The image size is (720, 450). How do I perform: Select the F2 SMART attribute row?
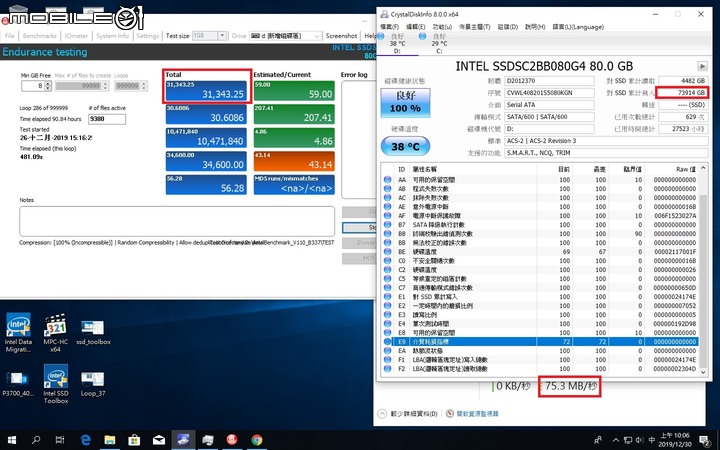[540, 369]
